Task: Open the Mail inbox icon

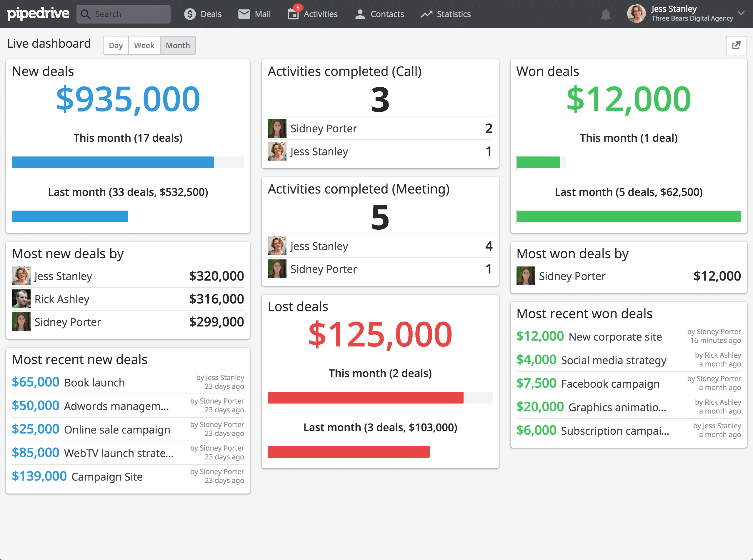Action: [x=254, y=14]
